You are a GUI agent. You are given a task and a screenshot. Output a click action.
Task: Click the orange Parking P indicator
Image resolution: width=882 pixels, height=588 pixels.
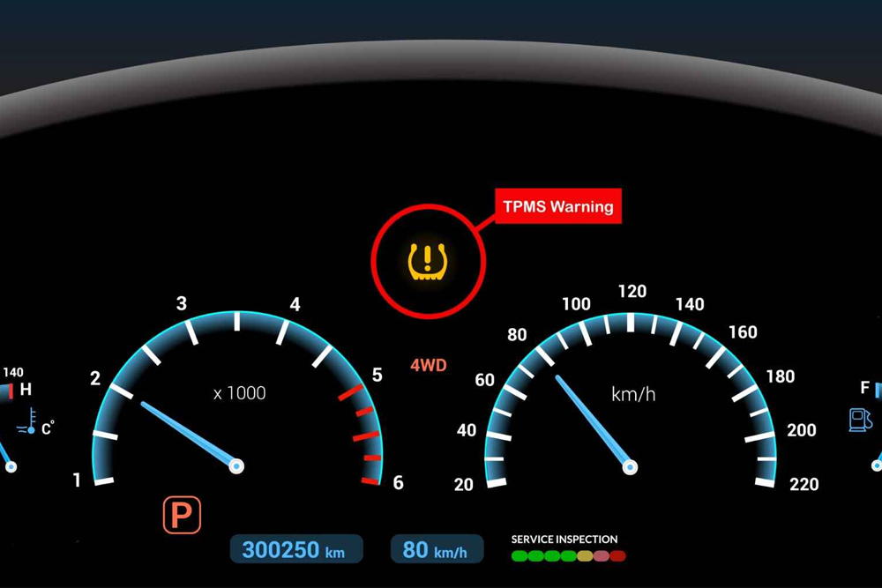pyautogui.click(x=182, y=516)
